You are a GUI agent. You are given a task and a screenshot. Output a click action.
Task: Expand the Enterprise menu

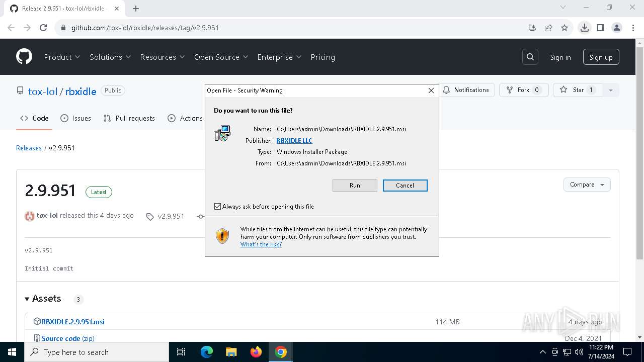[x=279, y=57]
